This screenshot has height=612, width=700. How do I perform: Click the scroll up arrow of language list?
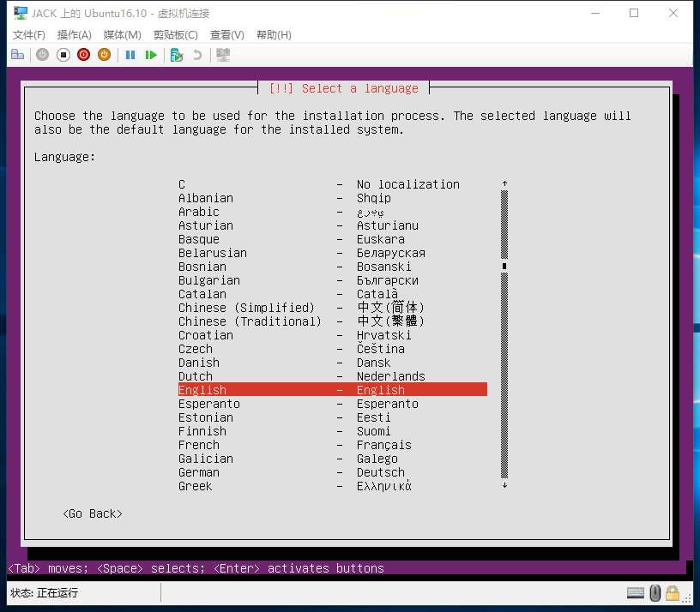pos(504,183)
